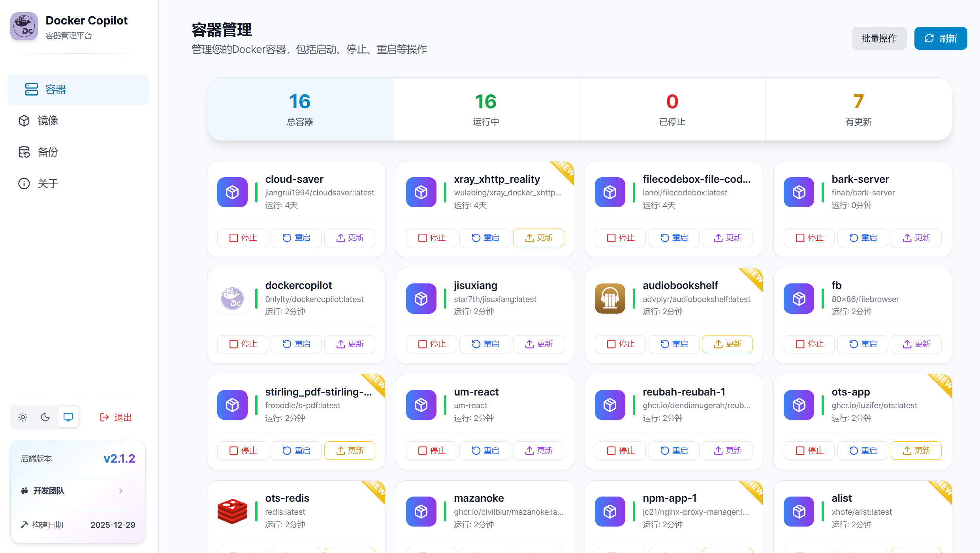This screenshot has width=980, height=553.
Task: Restart the cloud-saver container
Action: 296,238
